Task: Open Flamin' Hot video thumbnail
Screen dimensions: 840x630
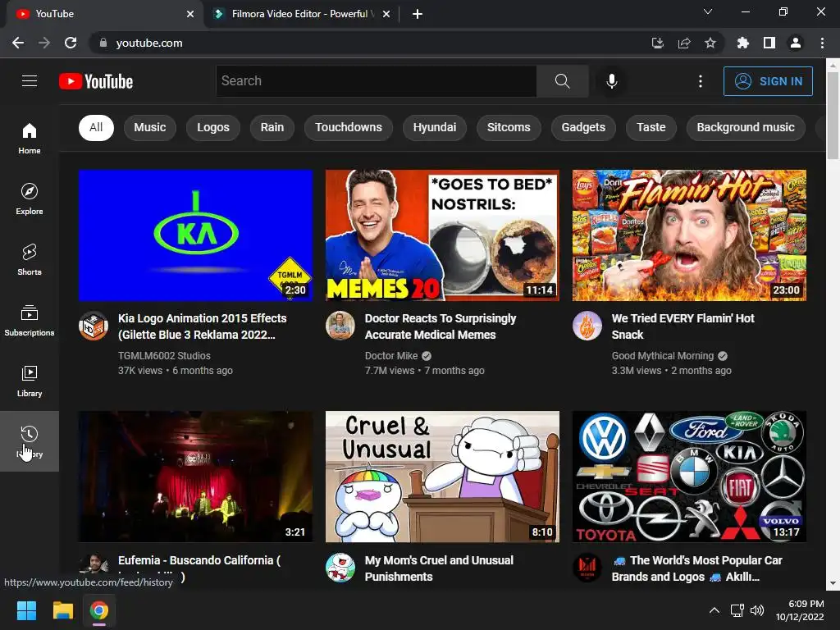Action: [689, 235]
